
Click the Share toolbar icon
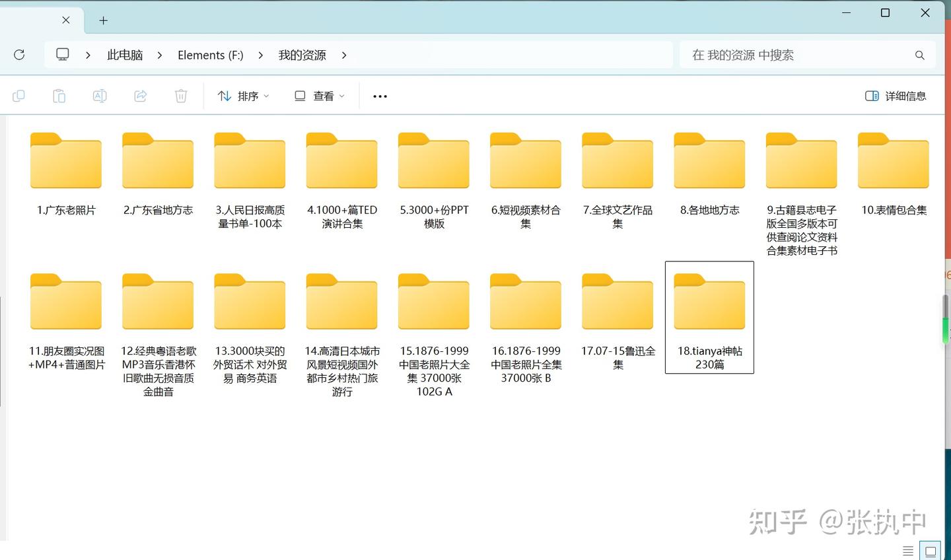coord(141,96)
